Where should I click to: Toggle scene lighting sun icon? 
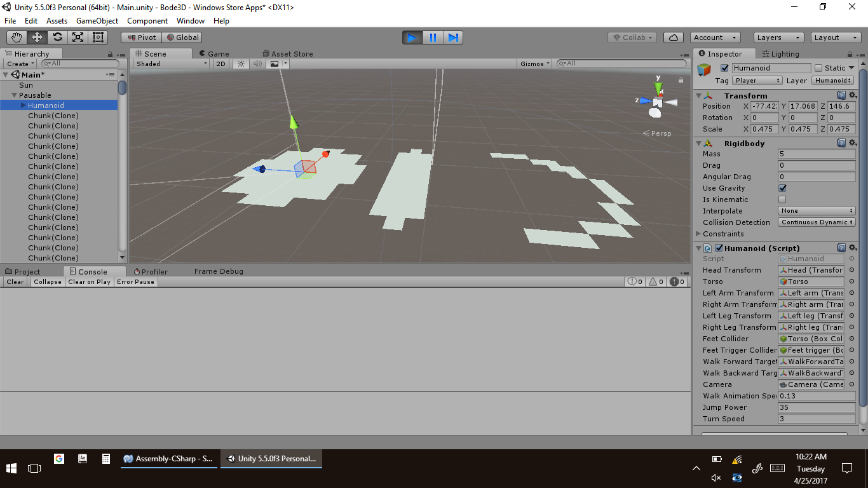click(x=241, y=64)
